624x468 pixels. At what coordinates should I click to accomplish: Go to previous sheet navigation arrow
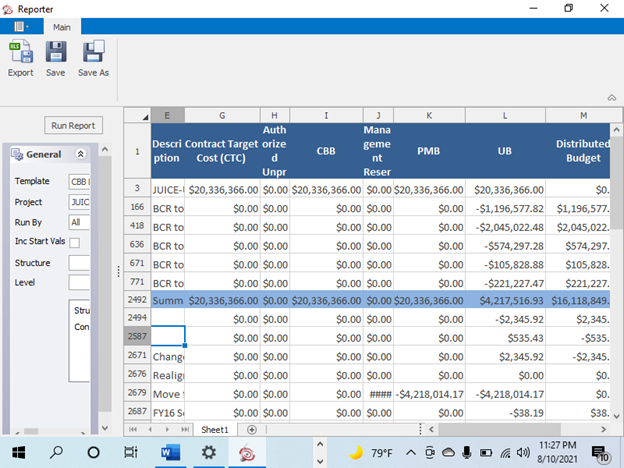tap(150, 430)
